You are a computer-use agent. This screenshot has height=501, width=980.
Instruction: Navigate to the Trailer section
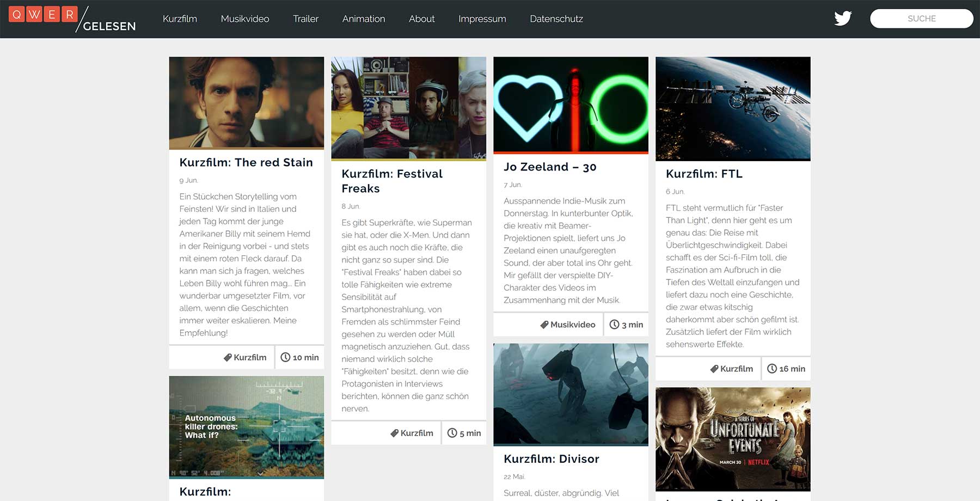(x=305, y=19)
